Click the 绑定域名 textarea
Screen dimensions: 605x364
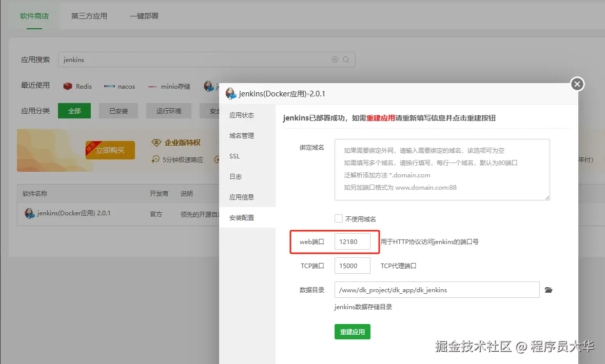[442, 170]
